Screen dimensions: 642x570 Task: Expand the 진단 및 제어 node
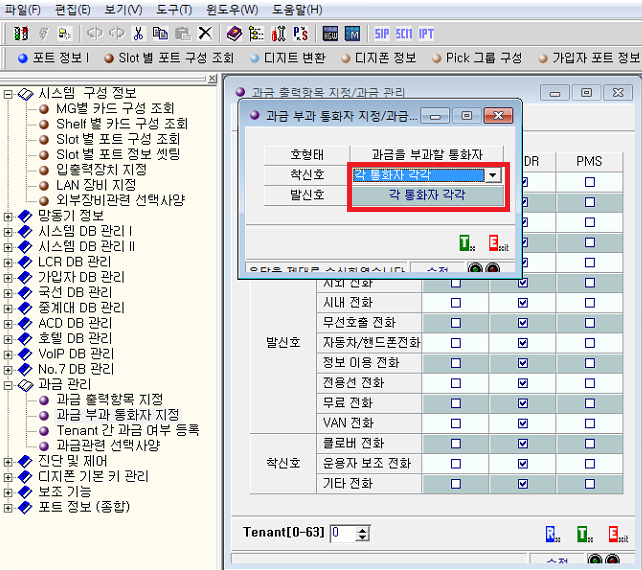(8, 462)
